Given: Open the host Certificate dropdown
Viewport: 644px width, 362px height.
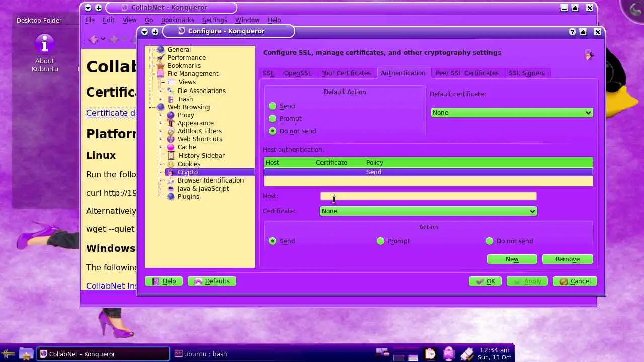Looking at the screenshot, I should 429,211.
